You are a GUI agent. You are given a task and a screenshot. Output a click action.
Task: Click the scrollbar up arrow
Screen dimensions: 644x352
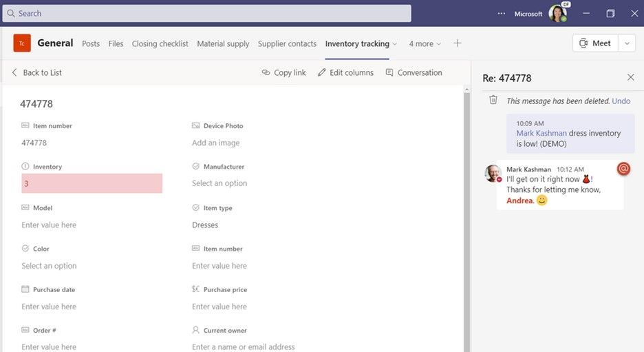point(466,90)
